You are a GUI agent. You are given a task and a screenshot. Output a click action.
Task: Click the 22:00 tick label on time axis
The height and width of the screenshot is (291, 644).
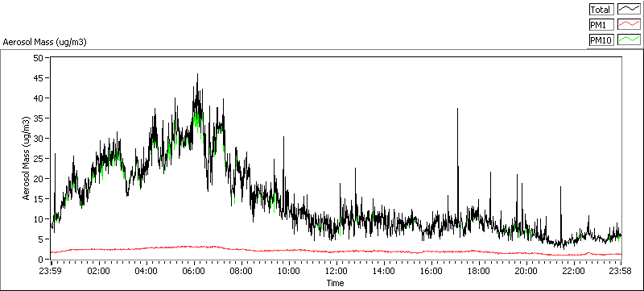[x=574, y=272]
